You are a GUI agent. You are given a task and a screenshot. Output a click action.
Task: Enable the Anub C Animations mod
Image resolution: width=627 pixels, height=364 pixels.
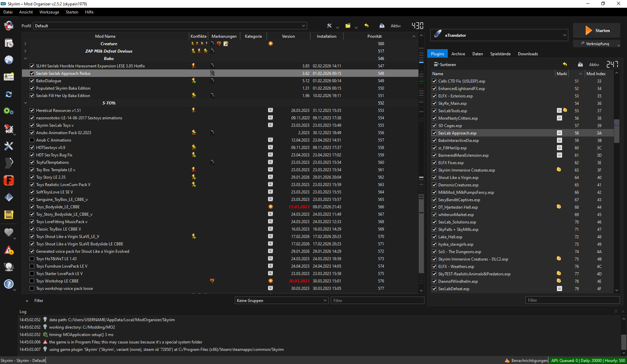[32, 140]
